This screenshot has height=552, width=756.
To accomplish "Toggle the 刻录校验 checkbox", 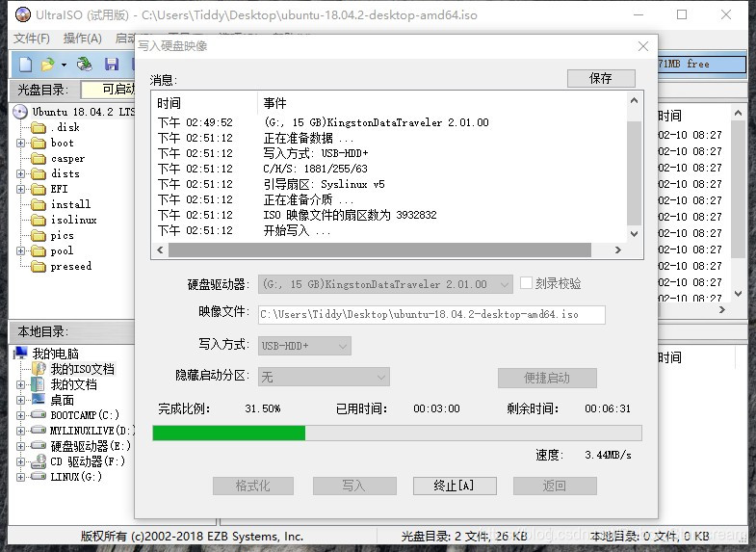I will [526, 283].
